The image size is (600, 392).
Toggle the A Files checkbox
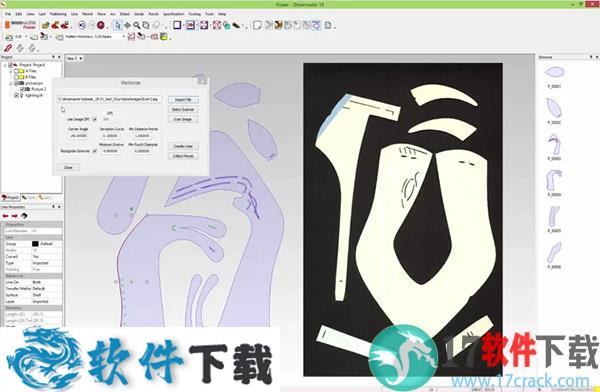click(x=16, y=71)
